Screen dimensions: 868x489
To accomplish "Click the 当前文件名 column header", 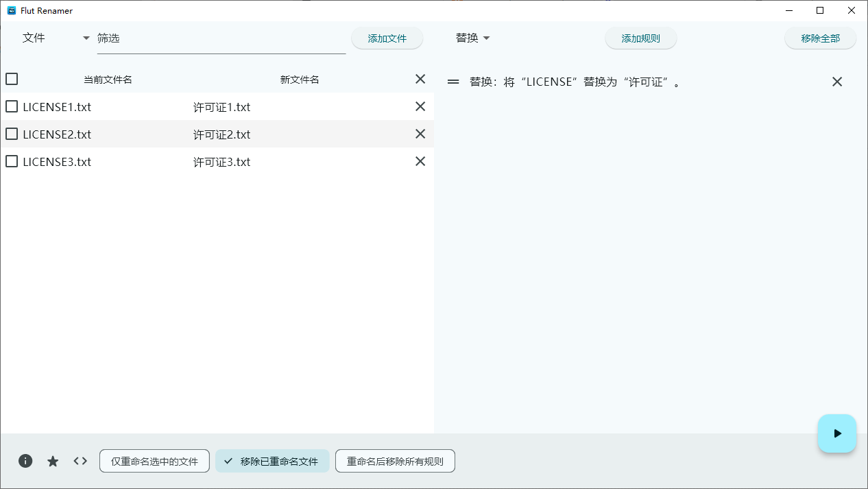I will pyautogui.click(x=108, y=80).
